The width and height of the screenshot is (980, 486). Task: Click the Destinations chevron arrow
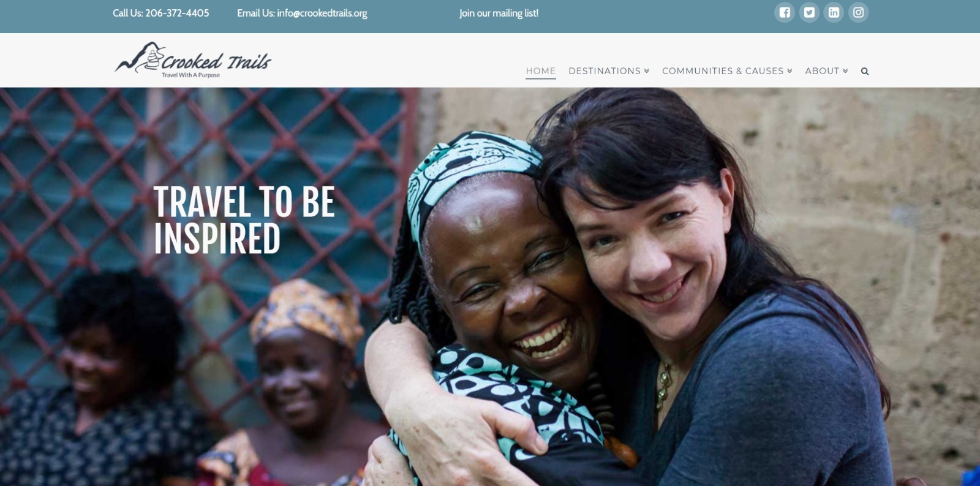pos(646,71)
